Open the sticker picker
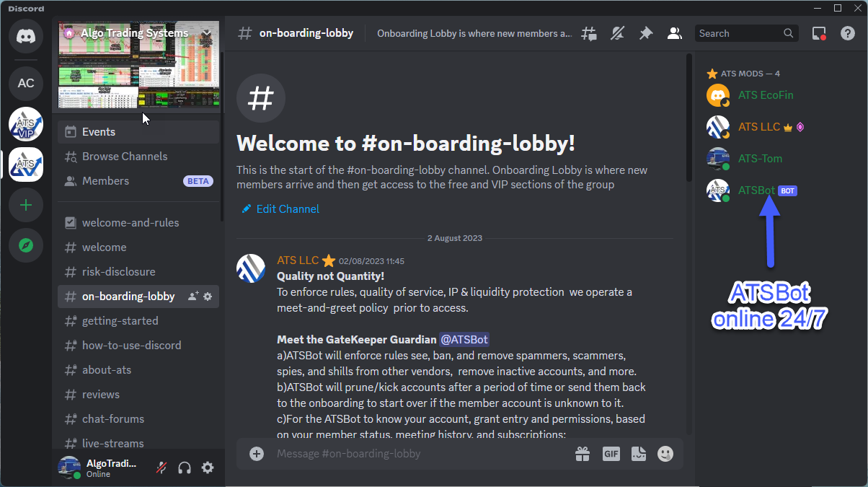The width and height of the screenshot is (868, 487). [x=638, y=453]
